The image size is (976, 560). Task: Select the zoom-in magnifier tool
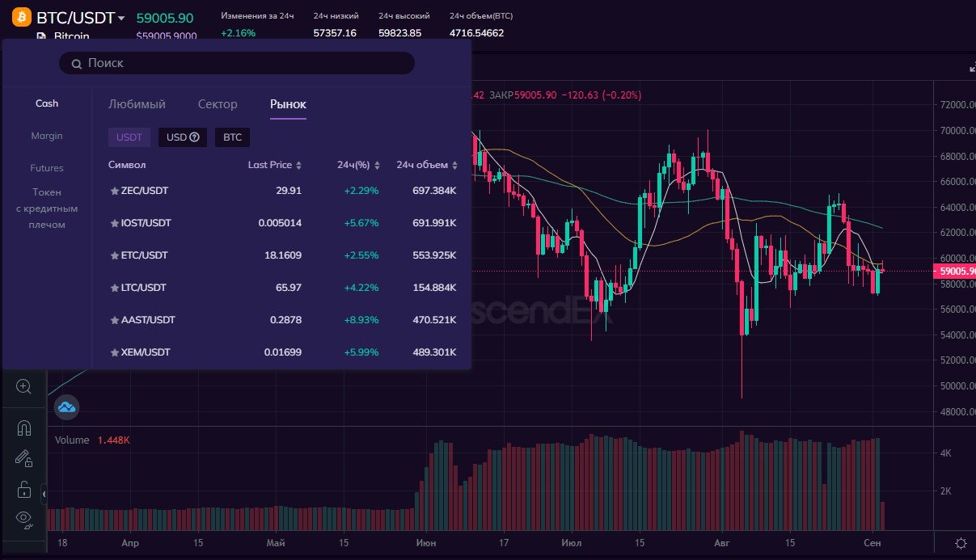(23, 387)
